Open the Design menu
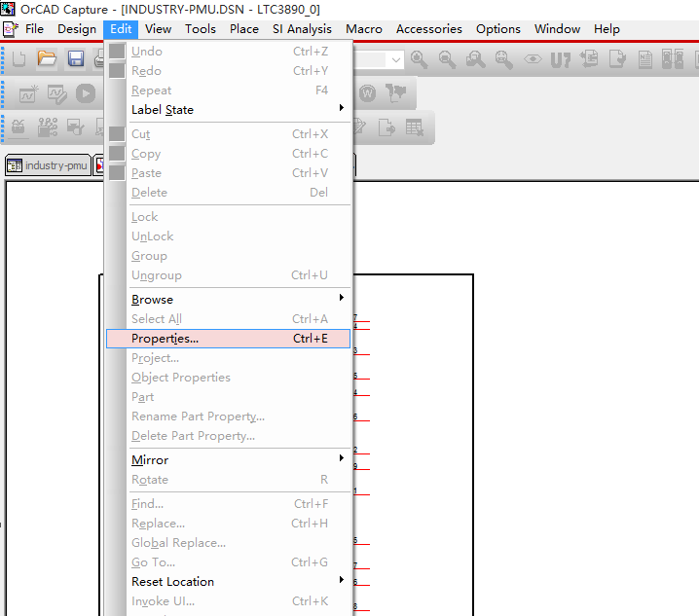The image size is (699, 616). click(x=77, y=29)
